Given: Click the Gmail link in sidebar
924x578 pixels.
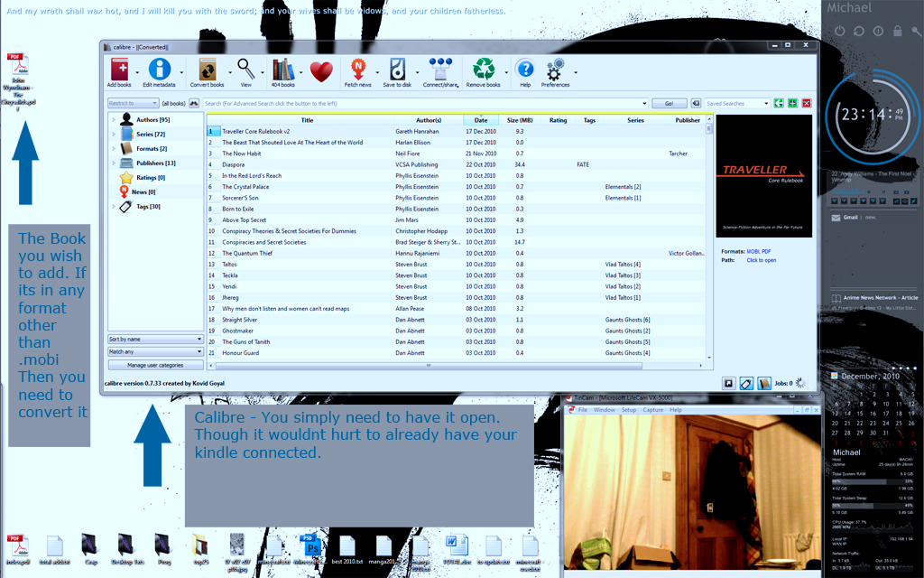Looking at the screenshot, I should (850, 218).
